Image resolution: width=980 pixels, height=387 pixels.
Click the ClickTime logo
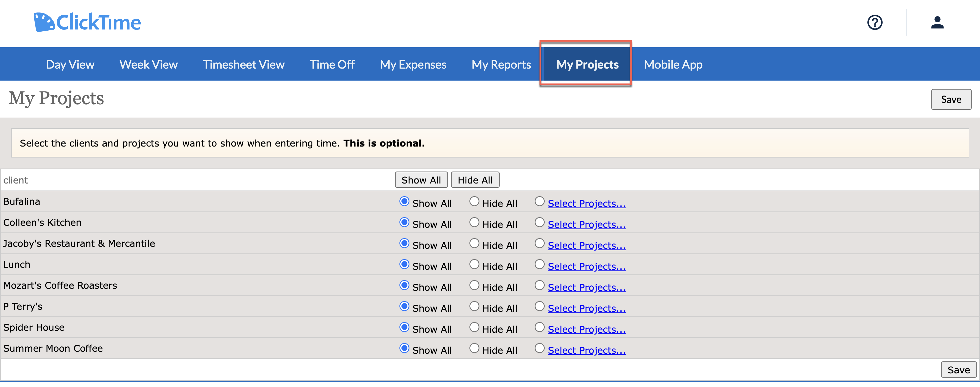[x=87, y=22]
